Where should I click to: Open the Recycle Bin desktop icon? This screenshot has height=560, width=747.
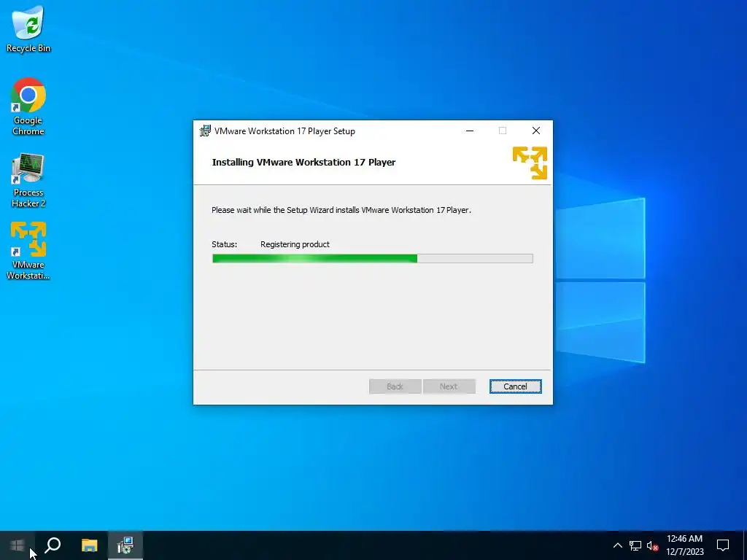tap(28, 29)
